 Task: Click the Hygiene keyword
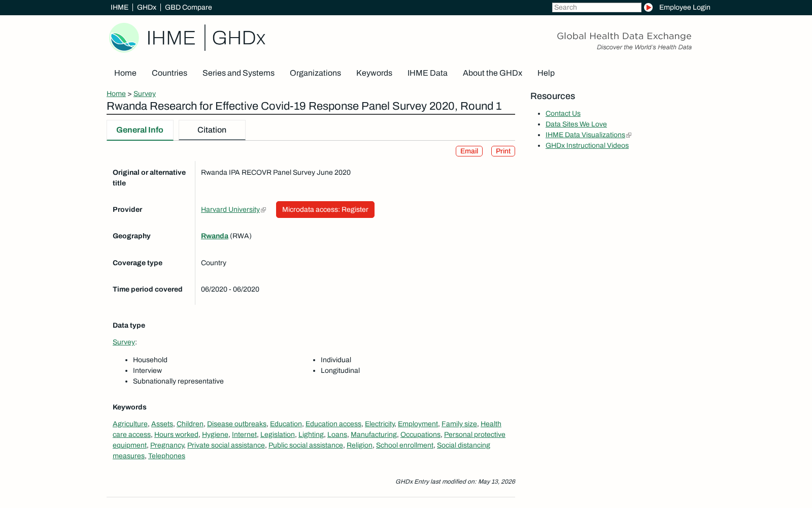point(215,435)
